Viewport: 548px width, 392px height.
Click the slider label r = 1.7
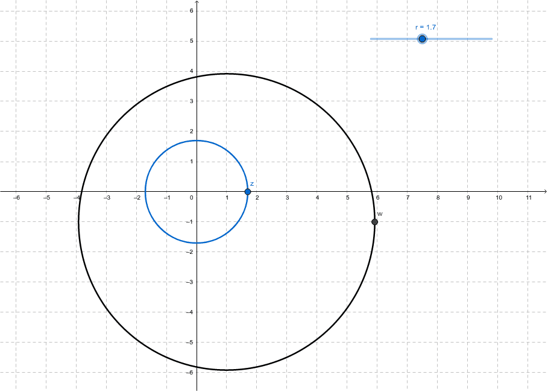pos(426,27)
